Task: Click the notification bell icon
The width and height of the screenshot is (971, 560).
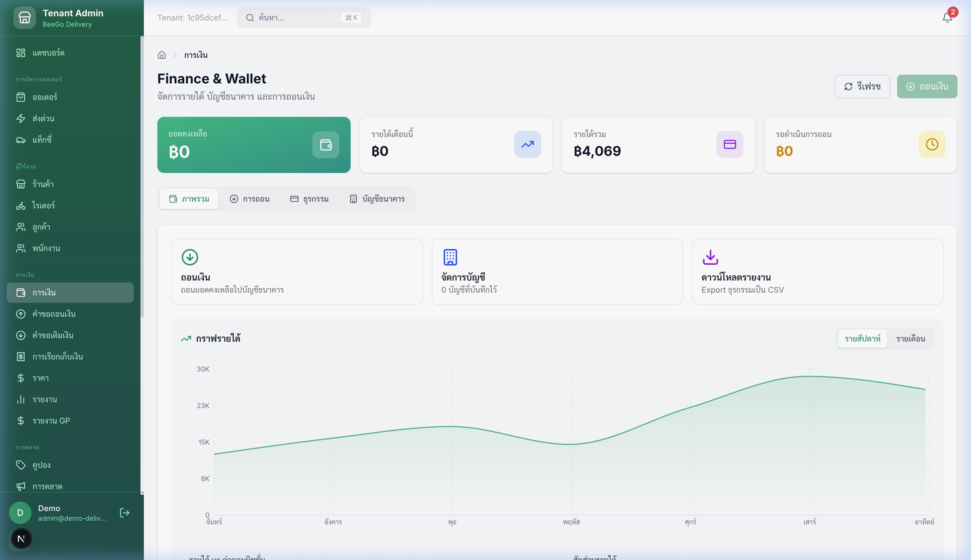Action: point(947,18)
